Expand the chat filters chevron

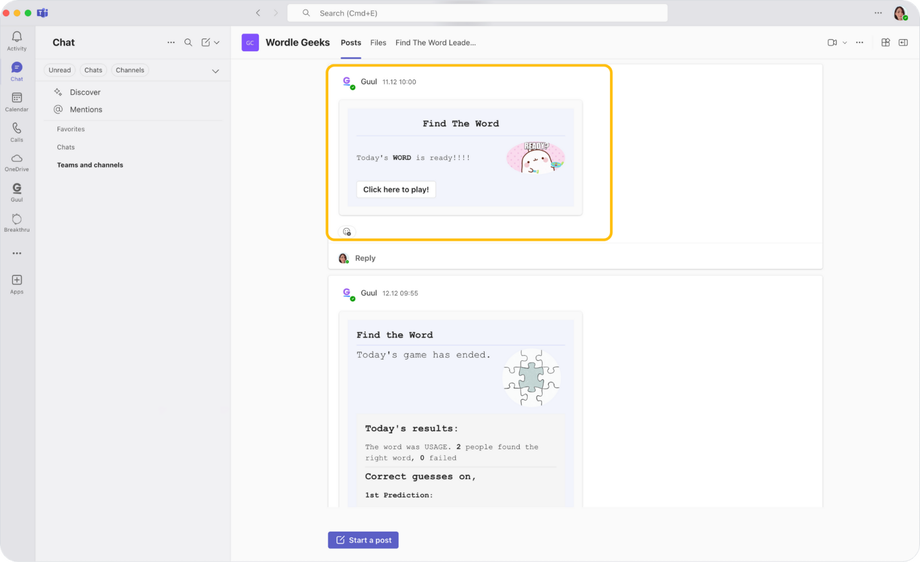[215, 71]
